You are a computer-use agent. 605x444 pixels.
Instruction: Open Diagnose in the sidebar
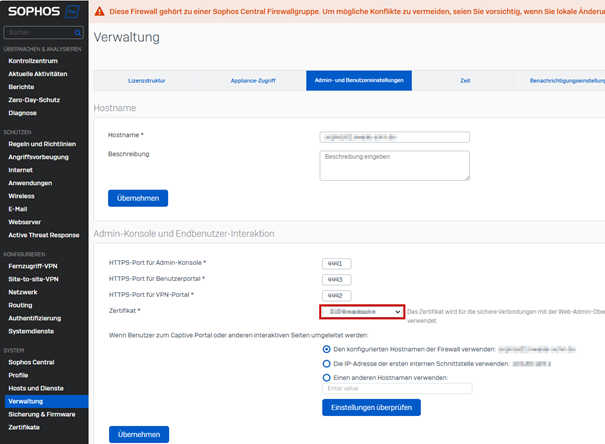point(22,113)
